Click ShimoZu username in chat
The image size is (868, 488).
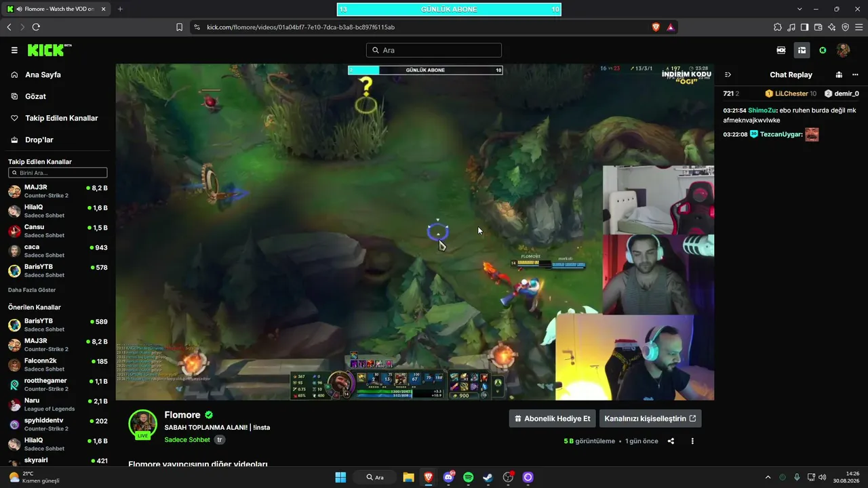(x=762, y=110)
